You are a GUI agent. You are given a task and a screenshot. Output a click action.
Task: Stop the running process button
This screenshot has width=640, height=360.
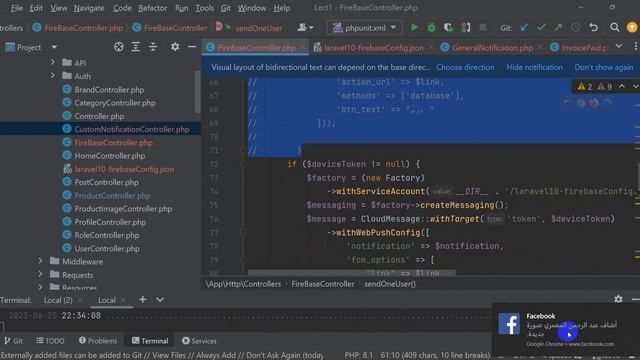click(x=483, y=28)
